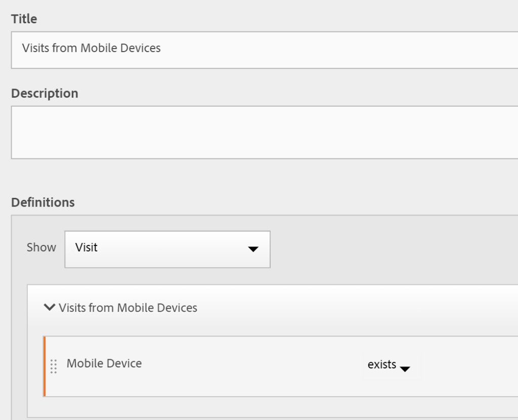
Task: Select the container name Visits from Mobile Devices
Action: [128, 308]
